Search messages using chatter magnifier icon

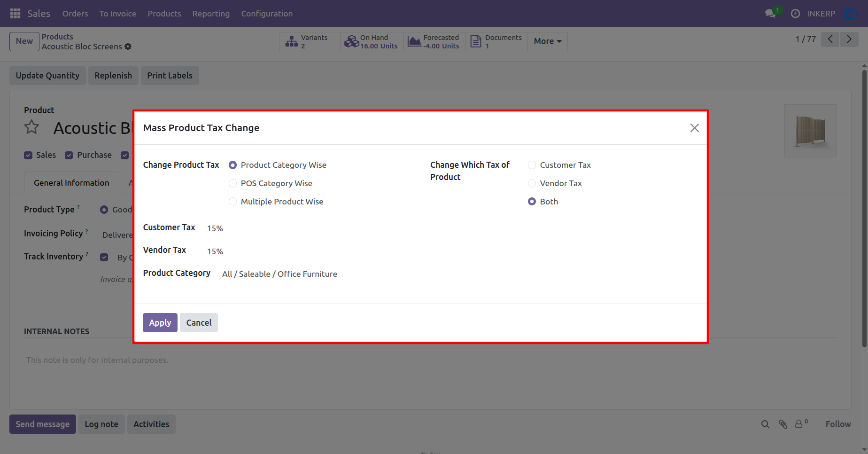[765, 424]
